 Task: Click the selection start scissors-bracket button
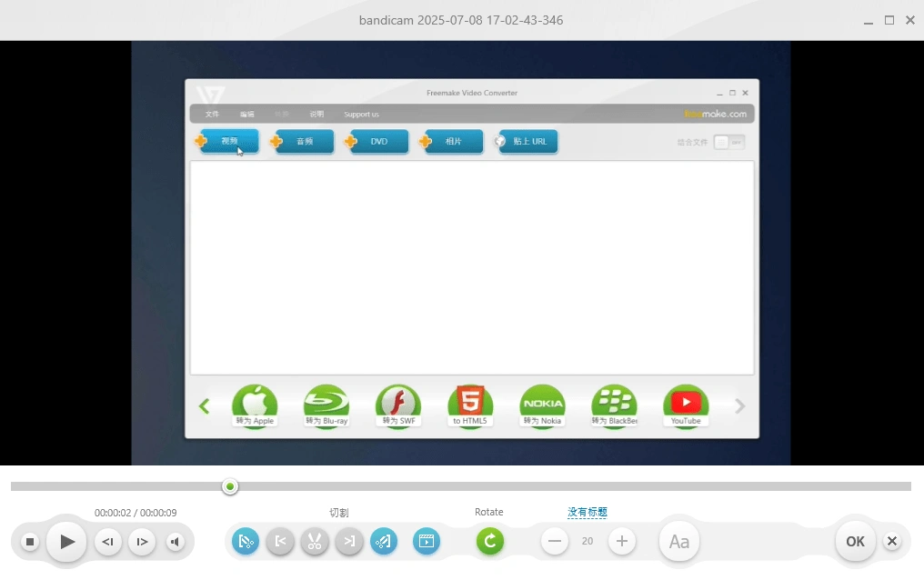(246, 542)
